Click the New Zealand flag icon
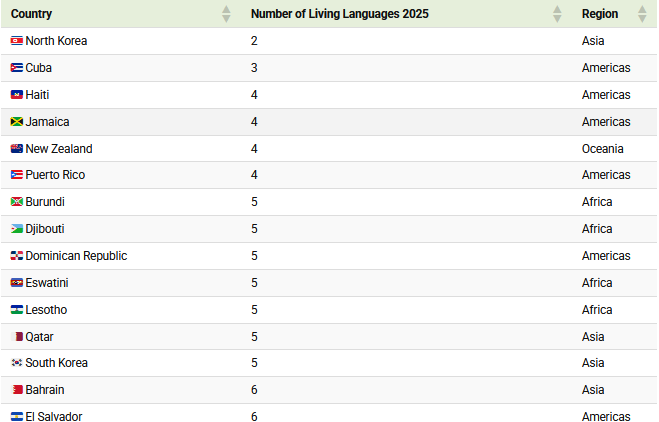This screenshot has width=659, height=422. [x=17, y=148]
